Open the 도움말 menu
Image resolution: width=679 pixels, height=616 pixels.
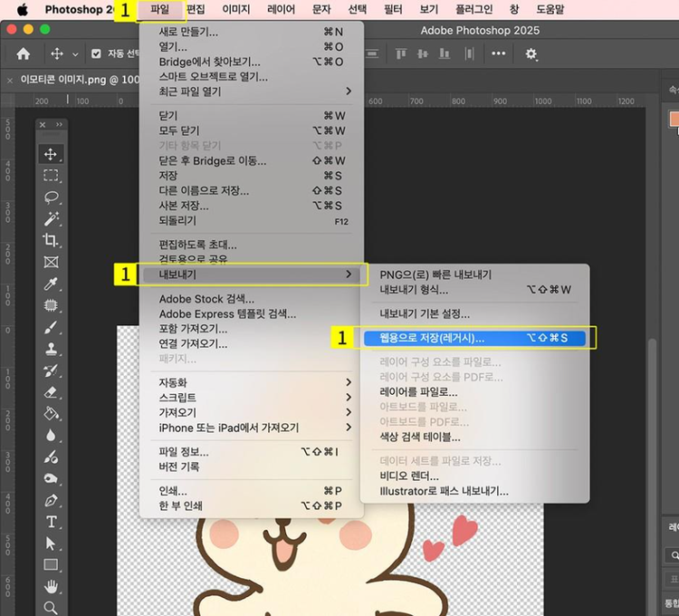(550, 10)
